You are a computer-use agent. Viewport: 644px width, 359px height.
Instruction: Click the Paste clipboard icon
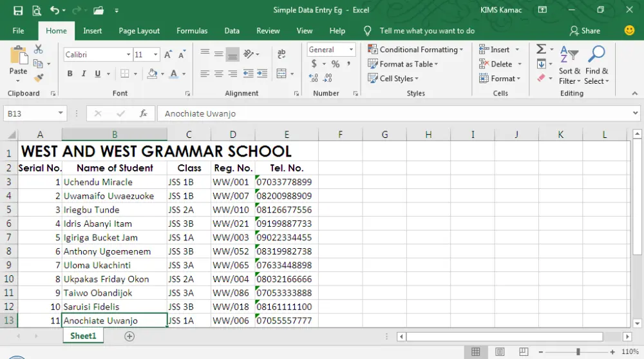[x=18, y=55]
